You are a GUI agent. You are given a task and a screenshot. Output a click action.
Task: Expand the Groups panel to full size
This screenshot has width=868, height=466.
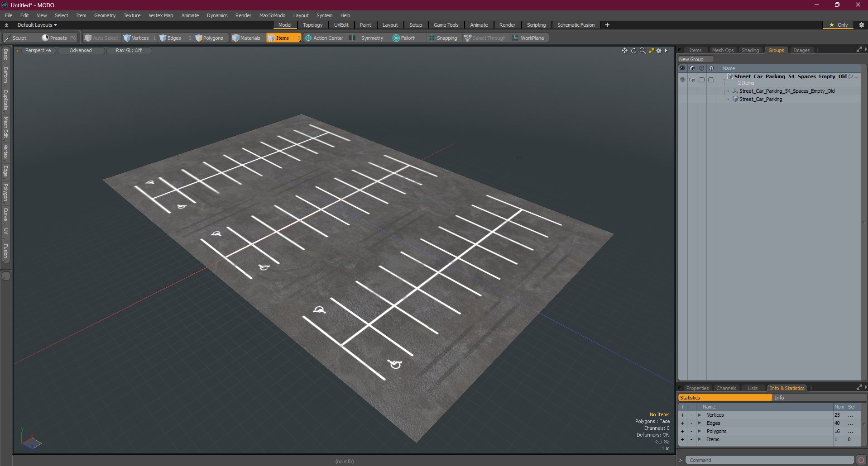point(859,50)
